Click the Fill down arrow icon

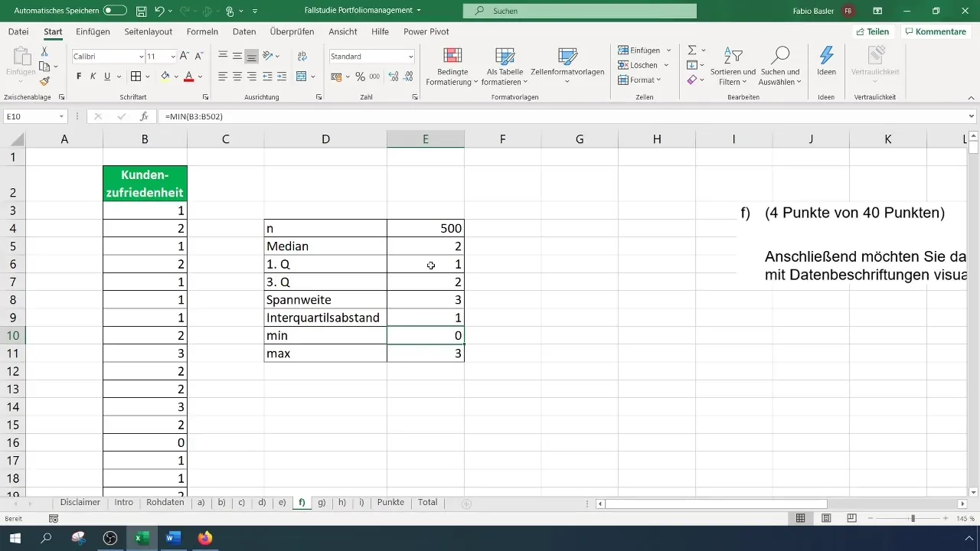pyautogui.click(x=692, y=65)
